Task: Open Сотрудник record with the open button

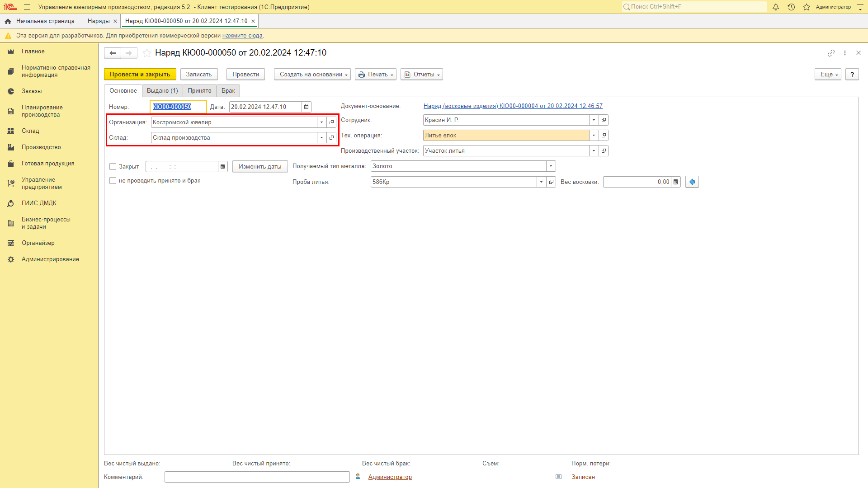Action: tap(604, 120)
